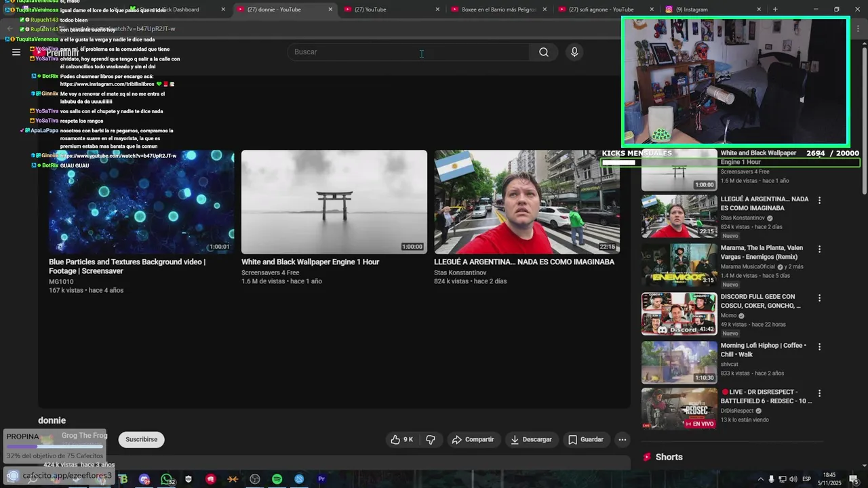Open Premiere Pro from the taskbar

point(321,479)
